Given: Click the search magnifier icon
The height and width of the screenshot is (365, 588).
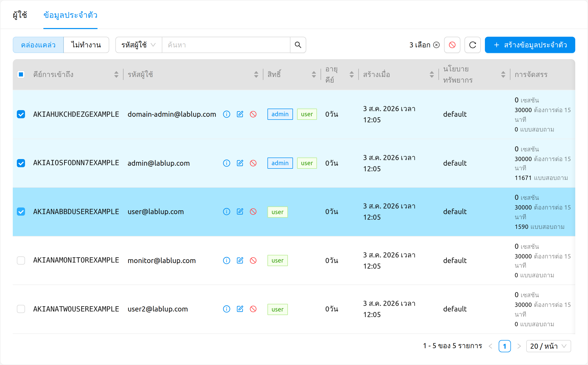Looking at the screenshot, I should point(298,45).
